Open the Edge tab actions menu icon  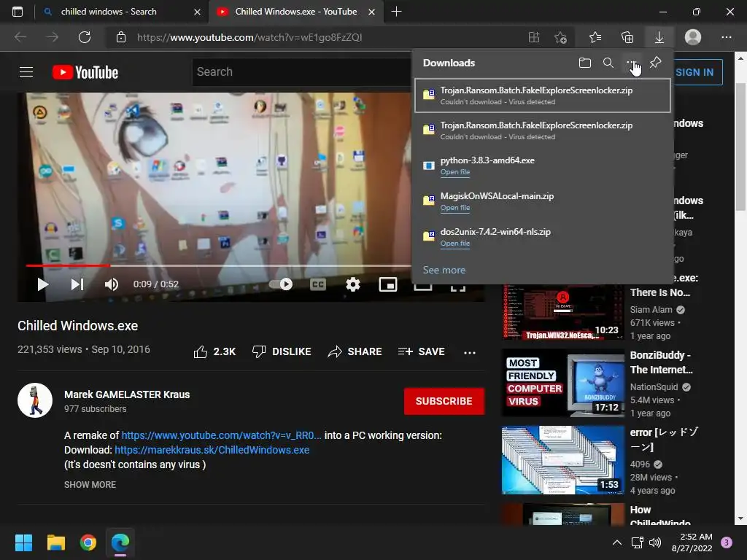[x=18, y=12]
